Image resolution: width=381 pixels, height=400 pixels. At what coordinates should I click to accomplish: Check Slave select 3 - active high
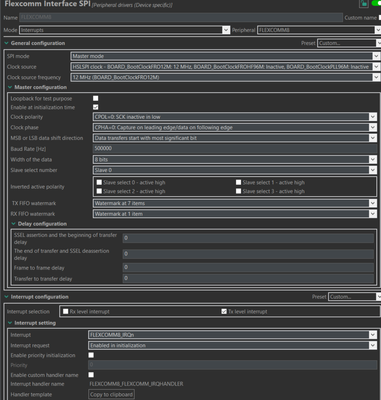(238, 191)
